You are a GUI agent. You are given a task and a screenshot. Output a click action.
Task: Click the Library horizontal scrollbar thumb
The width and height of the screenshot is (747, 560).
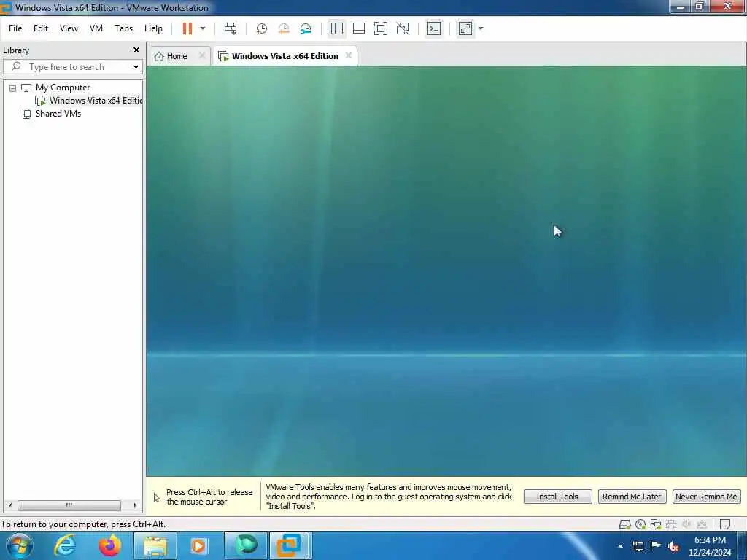coord(69,505)
